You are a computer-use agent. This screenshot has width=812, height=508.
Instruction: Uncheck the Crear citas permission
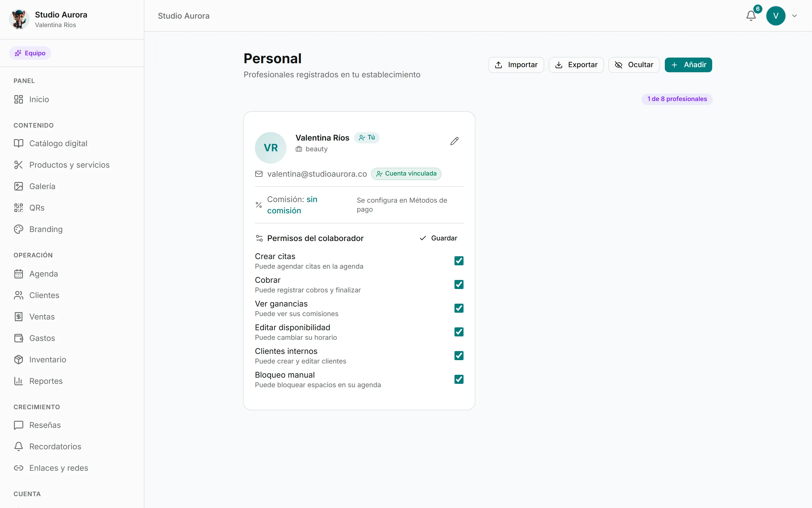[459, 261]
